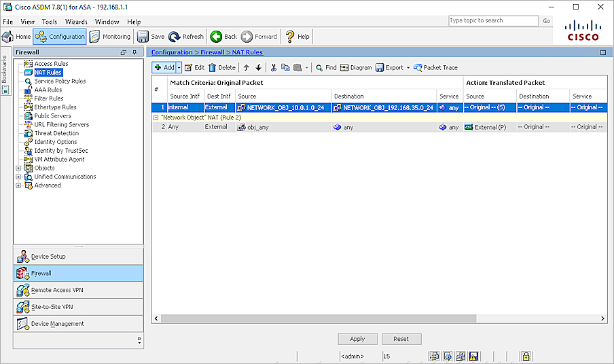Collapse the Network Object NAT group

(x=156, y=117)
